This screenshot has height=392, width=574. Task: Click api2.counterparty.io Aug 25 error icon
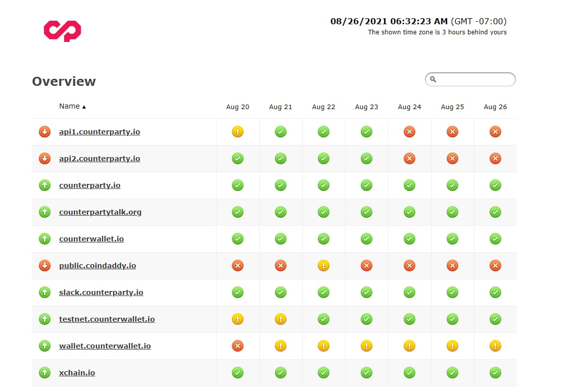pyautogui.click(x=452, y=159)
